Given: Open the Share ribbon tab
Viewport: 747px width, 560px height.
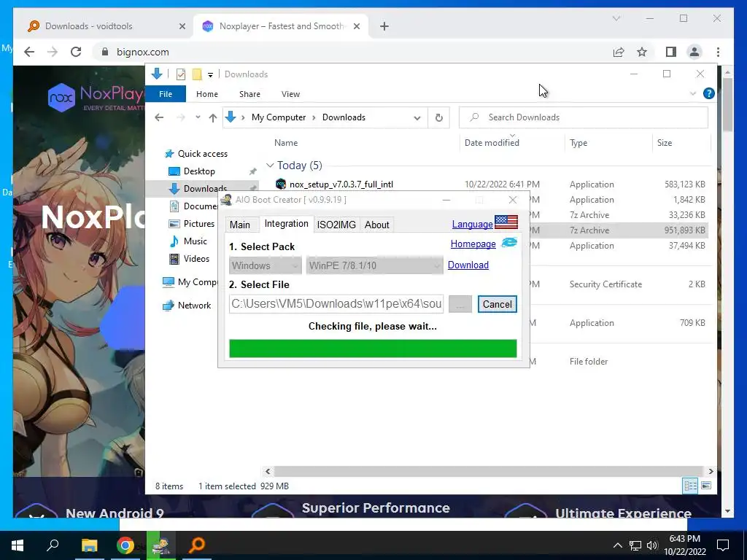Looking at the screenshot, I should click(x=249, y=94).
